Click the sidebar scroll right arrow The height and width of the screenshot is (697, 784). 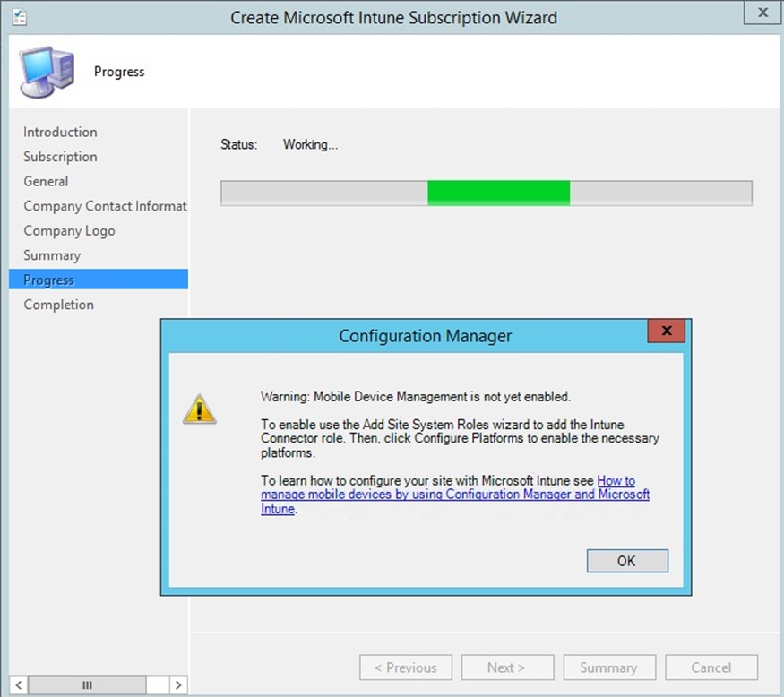point(178,684)
